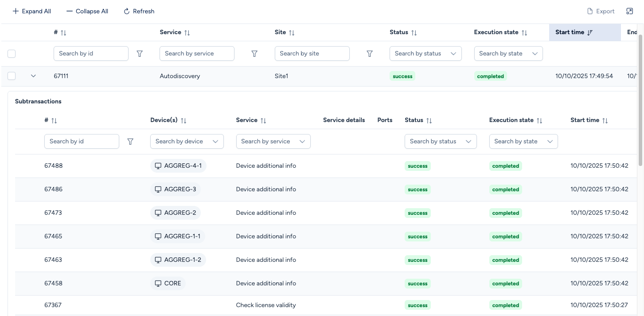644x316 pixels.
Task: Sort main table by Status column arrows
Action: pos(414,32)
